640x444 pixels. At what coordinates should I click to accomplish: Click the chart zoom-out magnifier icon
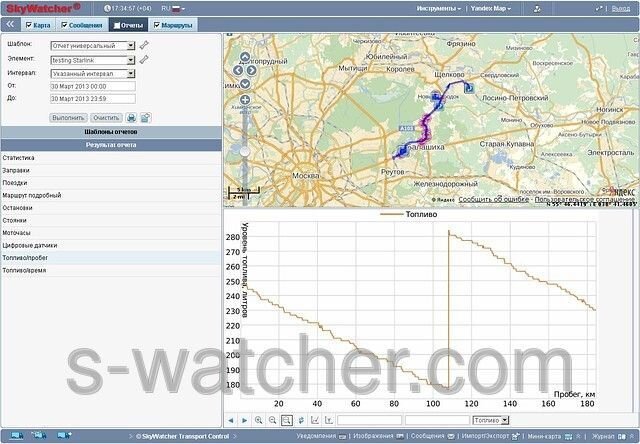pyautogui.click(x=272, y=420)
